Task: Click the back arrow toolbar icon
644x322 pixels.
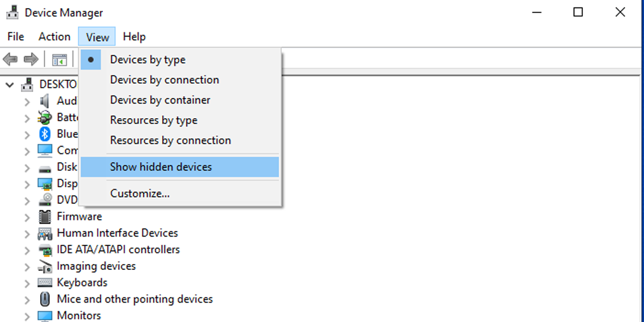Action: coord(10,59)
